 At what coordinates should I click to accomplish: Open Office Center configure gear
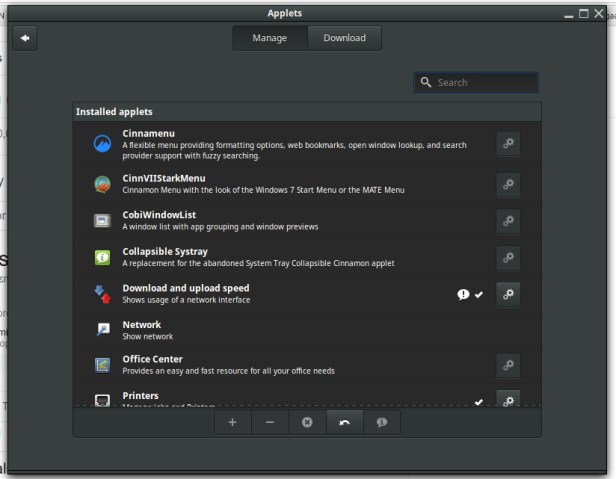508,366
